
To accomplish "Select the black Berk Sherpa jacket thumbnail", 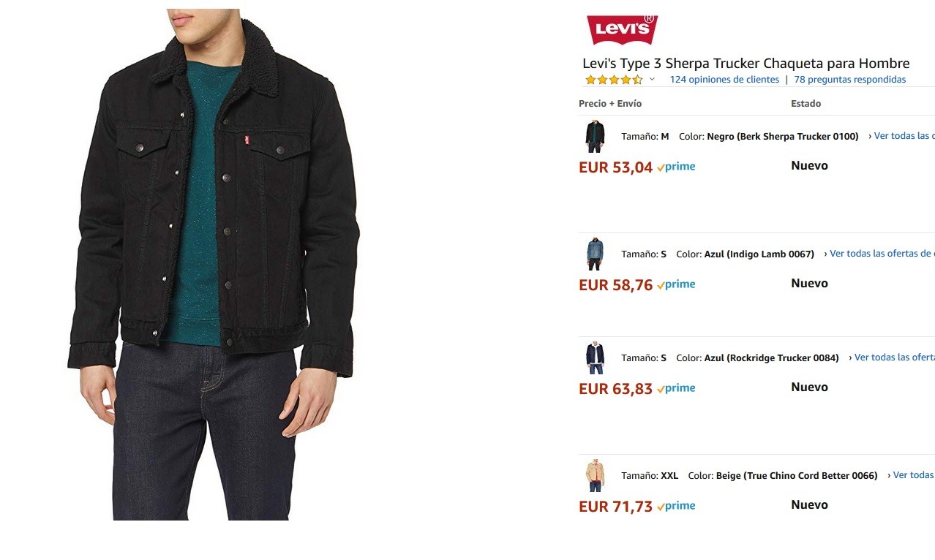I will click(x=595, y=136).
